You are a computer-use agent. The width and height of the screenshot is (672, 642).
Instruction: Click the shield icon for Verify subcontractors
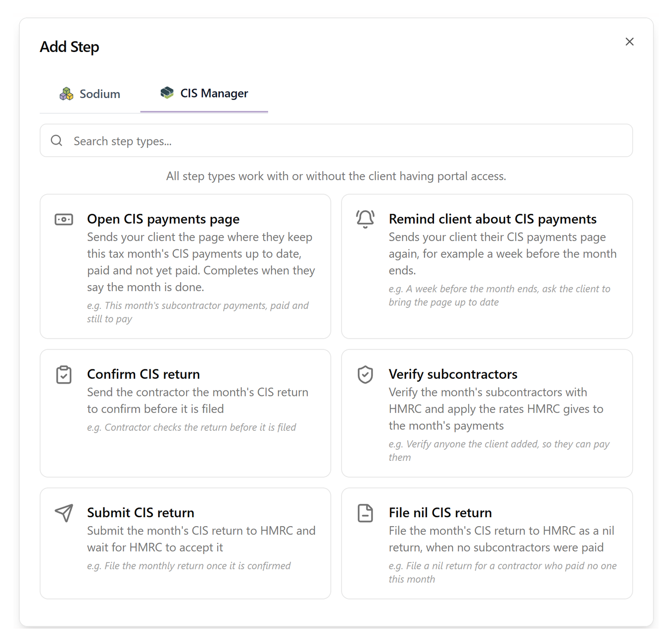pyautogui.click(x=365, y=375)
